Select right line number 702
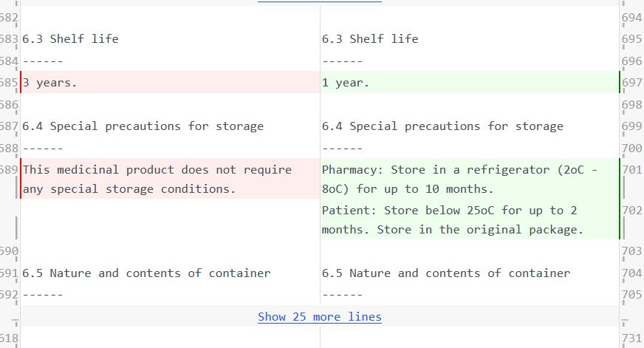Viewport: 644px width, 348px height. coord(633,211)
